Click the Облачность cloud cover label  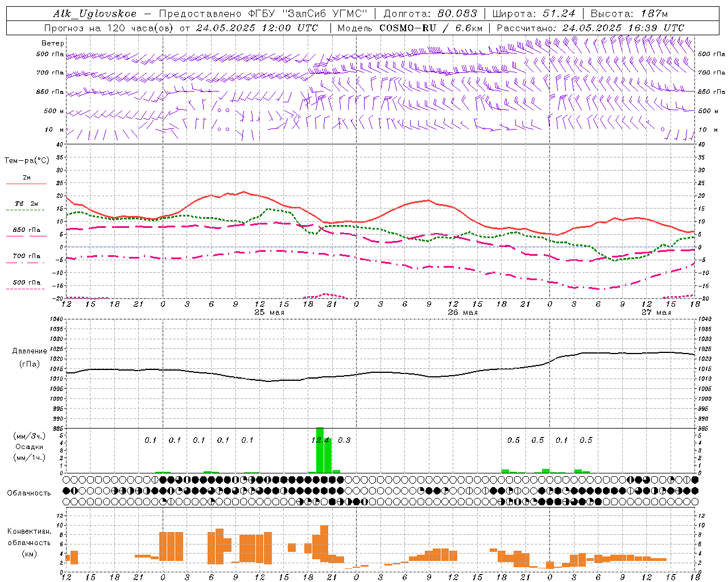29,493
